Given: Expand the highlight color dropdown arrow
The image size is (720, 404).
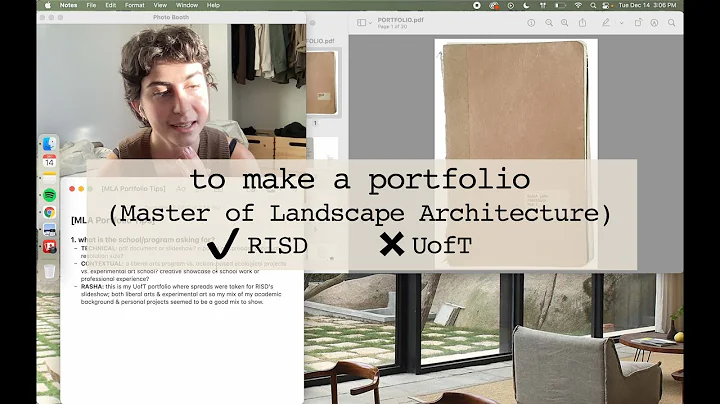Looking at the screenshot, I should pos(621,22).
